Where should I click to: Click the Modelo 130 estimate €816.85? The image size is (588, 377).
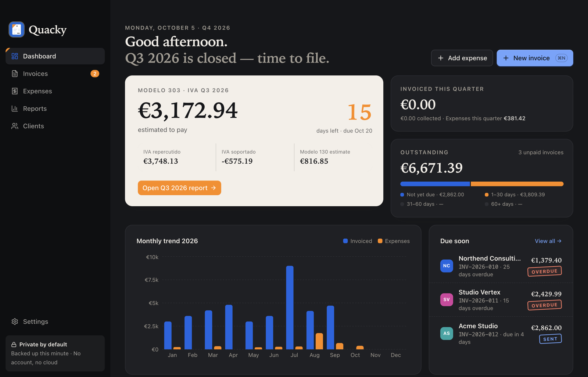[x=314, y=161]
